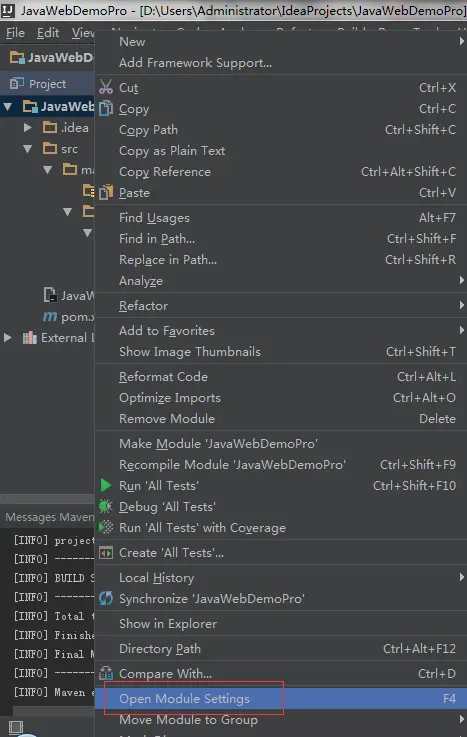Viewport: 467px width, 737px height.
Task: Click the Run with Coverage icon
Action: coord(106,527)
